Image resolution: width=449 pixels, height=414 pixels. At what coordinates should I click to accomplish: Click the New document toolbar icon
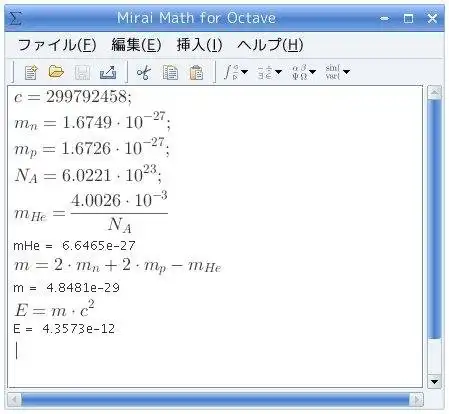click(31, 72)
